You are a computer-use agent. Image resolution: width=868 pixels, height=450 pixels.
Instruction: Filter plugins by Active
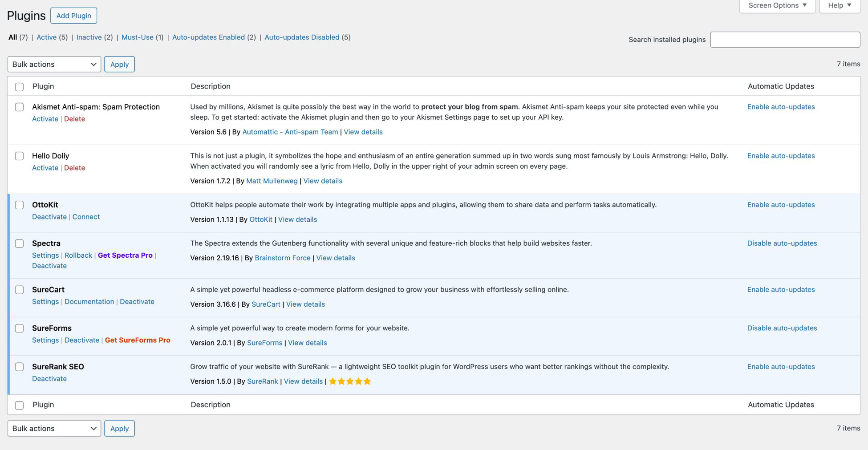click(x=46, y=37)
